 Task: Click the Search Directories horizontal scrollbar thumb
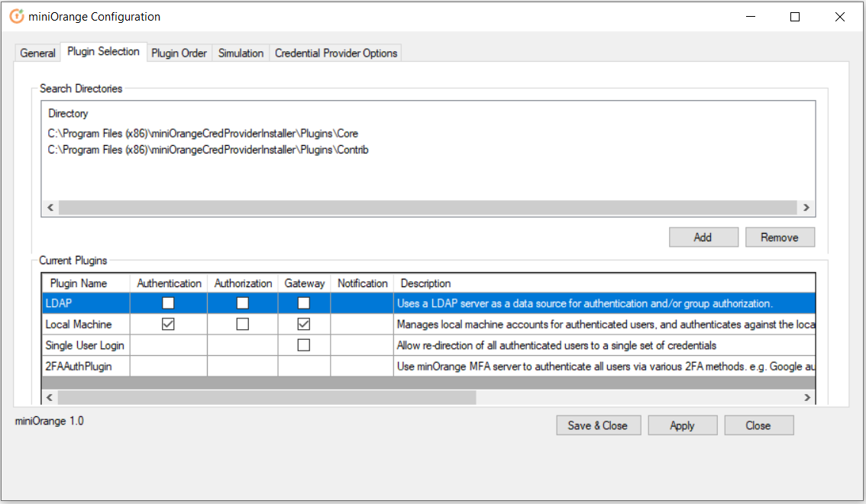(428, 208)
